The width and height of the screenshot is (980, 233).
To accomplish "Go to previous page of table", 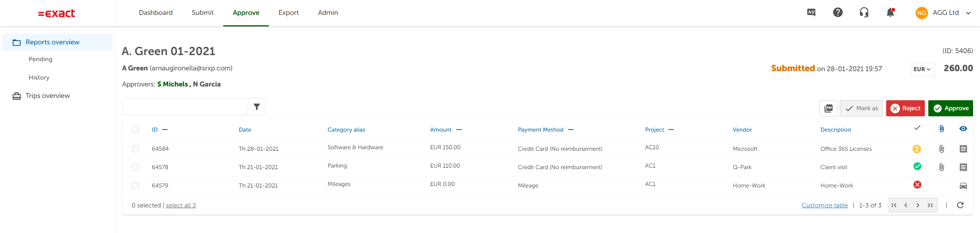I will point(906,205).
